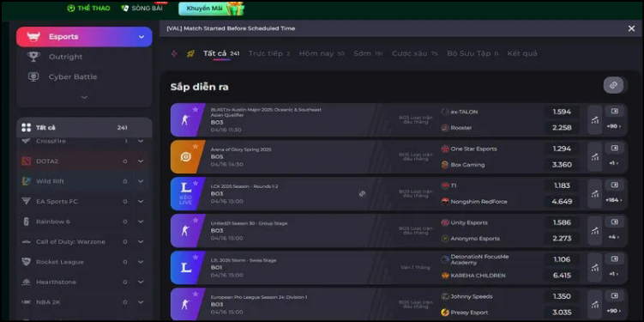Expand the Hearthstone game row
This screenshot has height=322, width=644.
pos(141,283)
